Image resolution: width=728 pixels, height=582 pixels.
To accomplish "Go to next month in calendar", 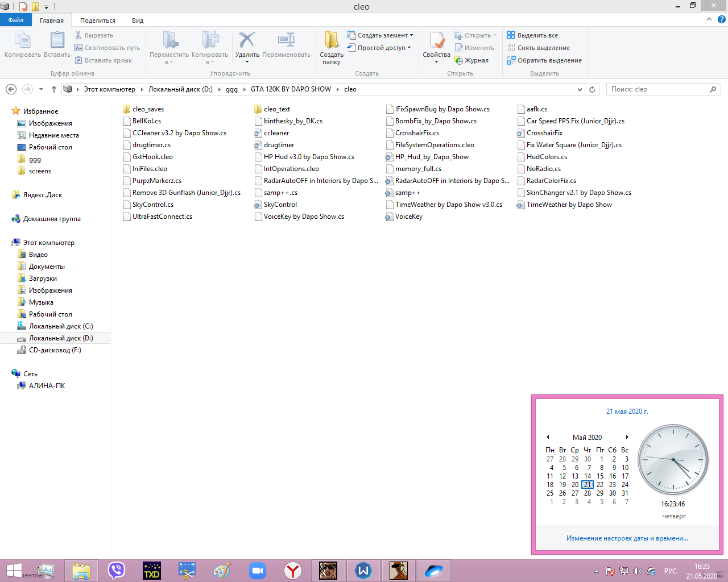I will pyautogui.click(x=627, y=437).
